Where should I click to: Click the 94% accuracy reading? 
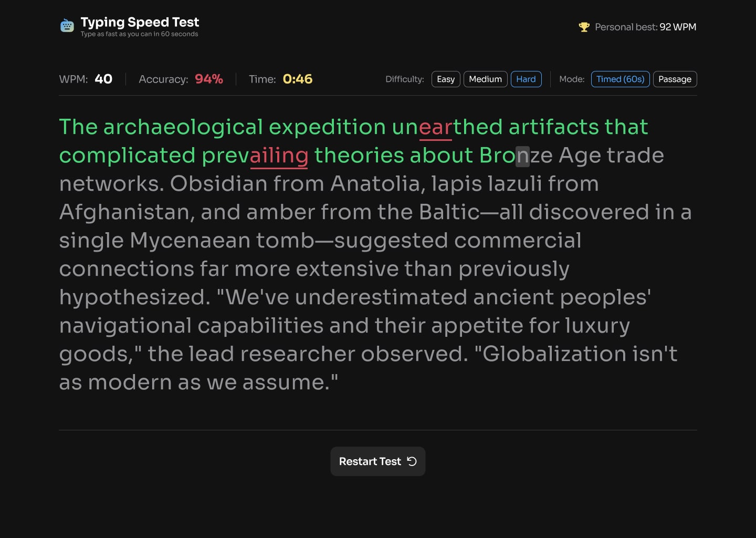point(209,79)
